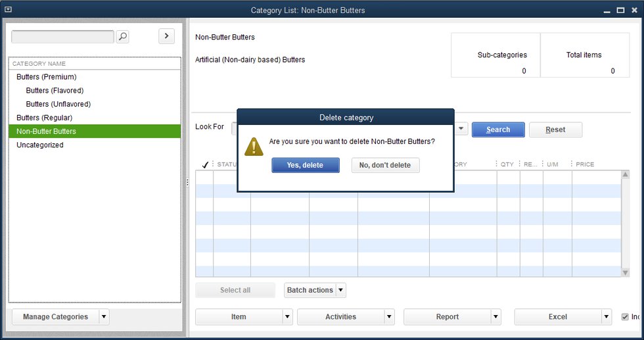644x340 pixels.
Task: Click the magnifying glass search icon
Action: click(x=122, y=37)
